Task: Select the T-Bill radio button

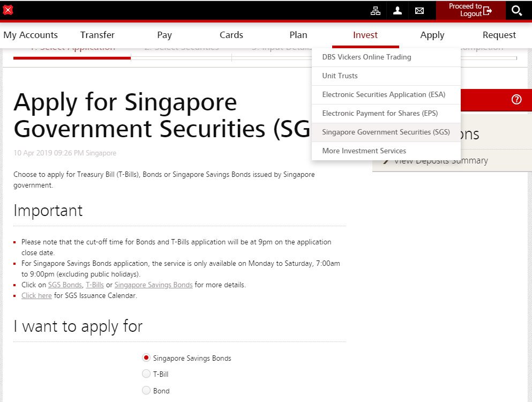Action: 146,374
